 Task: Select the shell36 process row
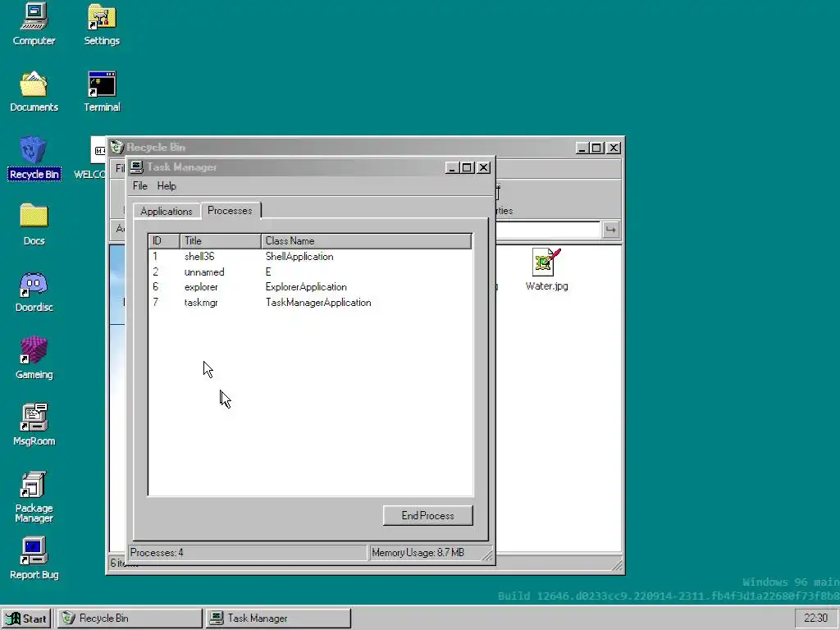point(310,257)
